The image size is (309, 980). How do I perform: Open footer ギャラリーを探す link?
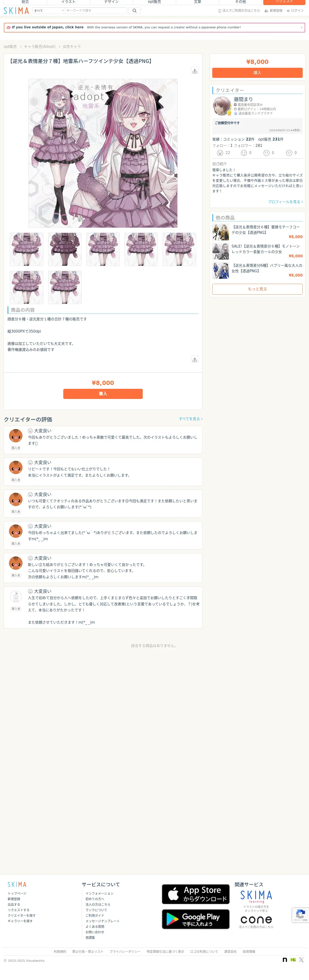pyautogui.click(x=20, y=921)
